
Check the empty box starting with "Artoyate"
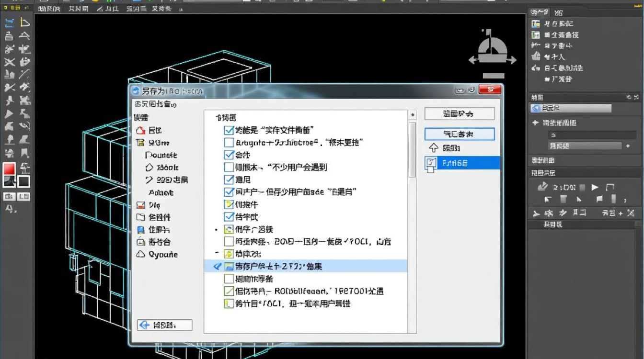(229, 143)
